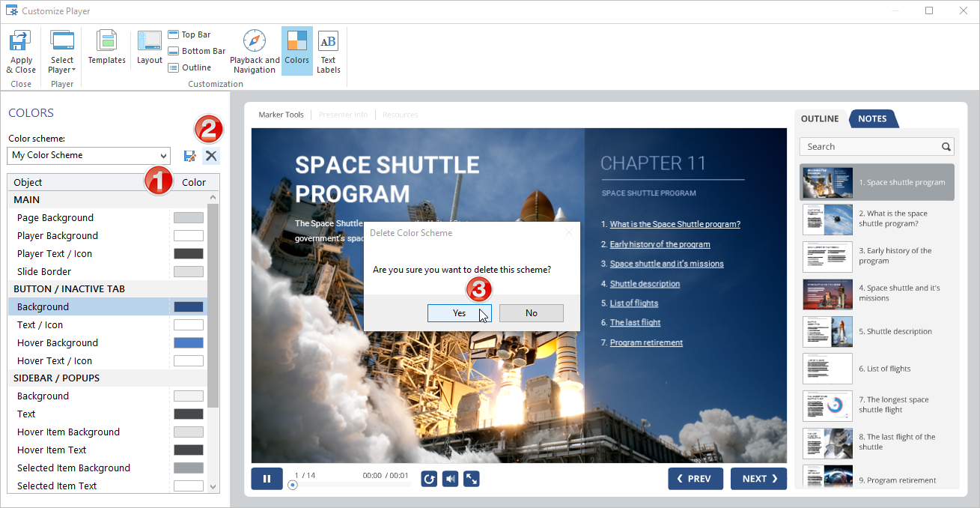Click the outline Search field
Image resolution: width=980 pixels, height=508 pixels.
point(868,147)
